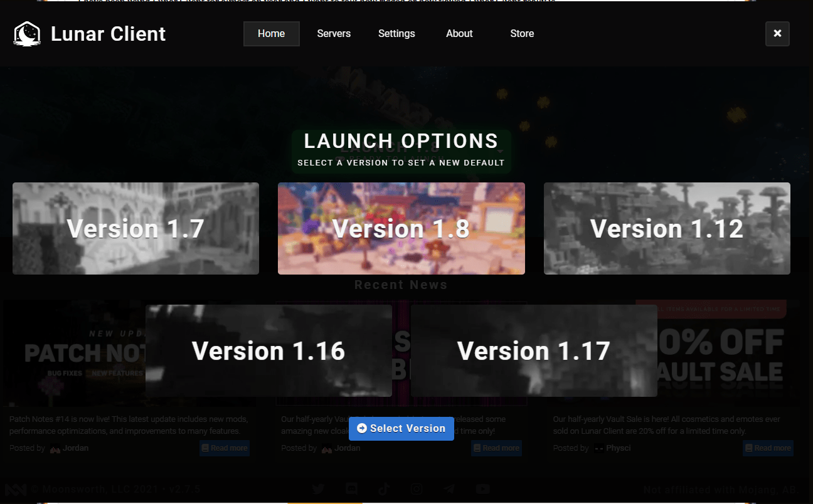Click the Not affiliated with Mojang notice
This screenshot has height=504, width=813.
[721, 490]
